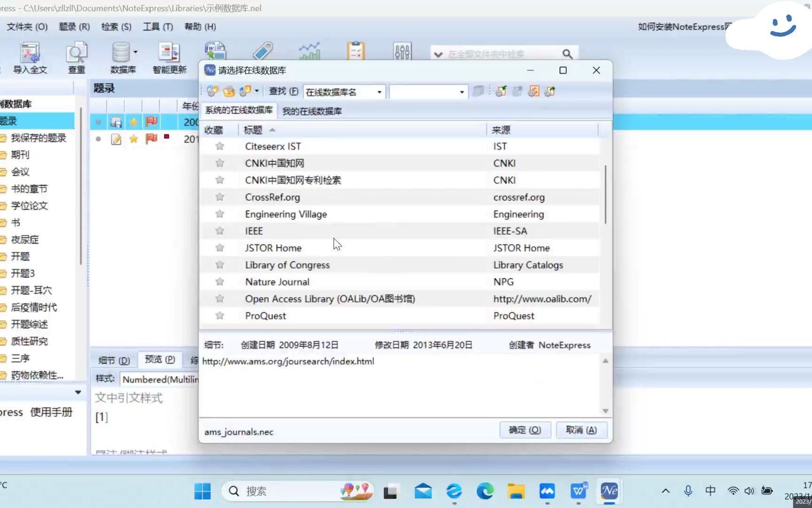Select the 学位论文 folder
Image resolution: width=812 pixels, height=508 pixels.
coord(29,206)
